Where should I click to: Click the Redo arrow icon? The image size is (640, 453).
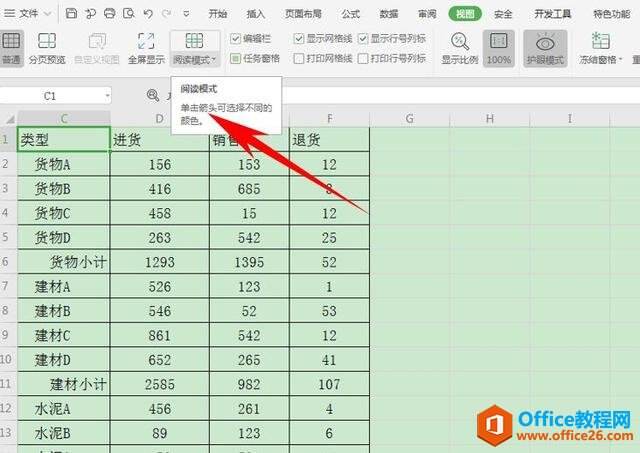(x=167, y=14)
